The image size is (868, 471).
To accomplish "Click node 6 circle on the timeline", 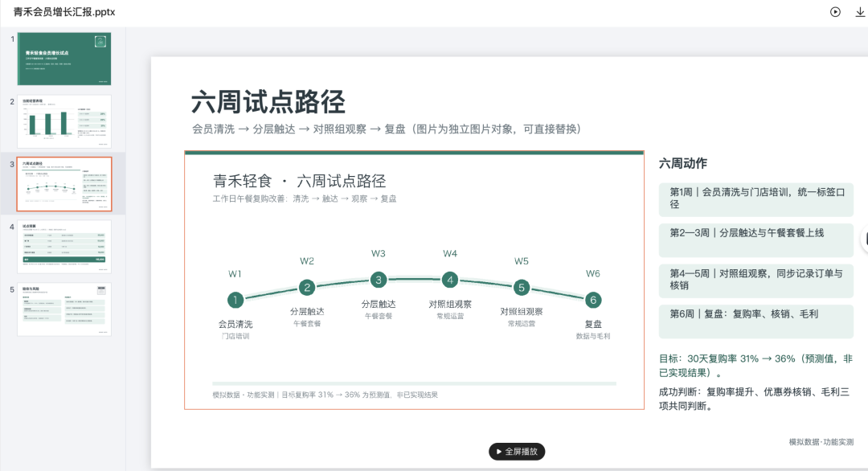I will tap(593, 300).
